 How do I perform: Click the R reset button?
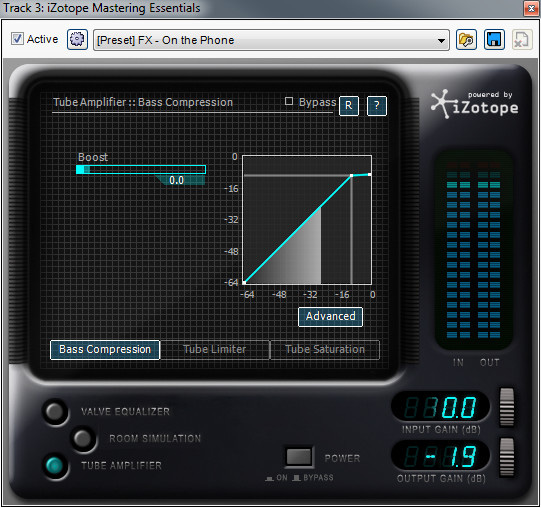click(349, 105)
